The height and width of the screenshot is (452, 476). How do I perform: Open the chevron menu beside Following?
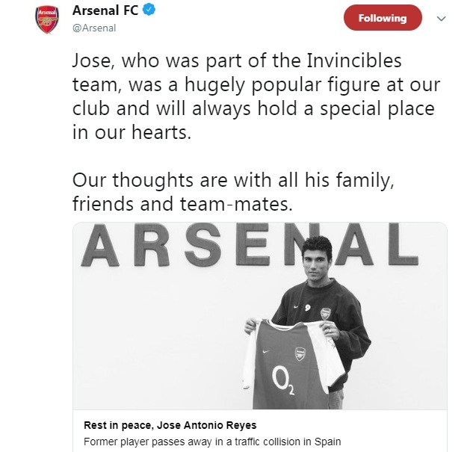(x=442, y=18)
